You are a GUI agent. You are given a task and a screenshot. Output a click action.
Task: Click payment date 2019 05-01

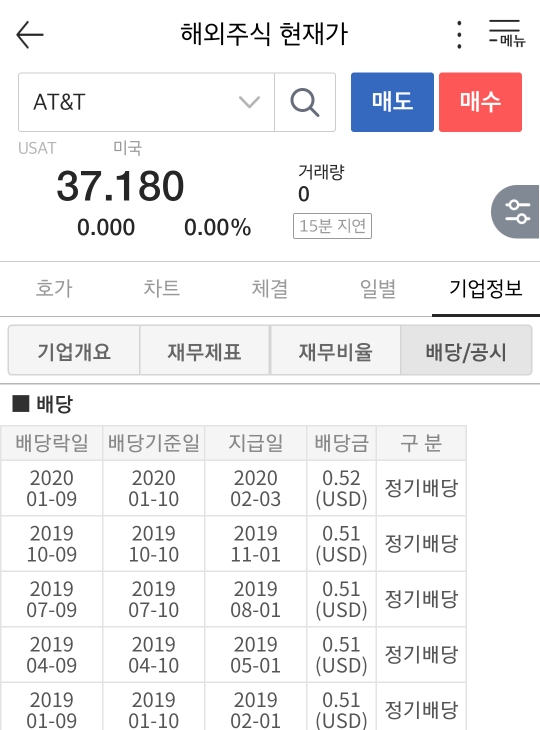pyautogui.click(x=256, y=655)
